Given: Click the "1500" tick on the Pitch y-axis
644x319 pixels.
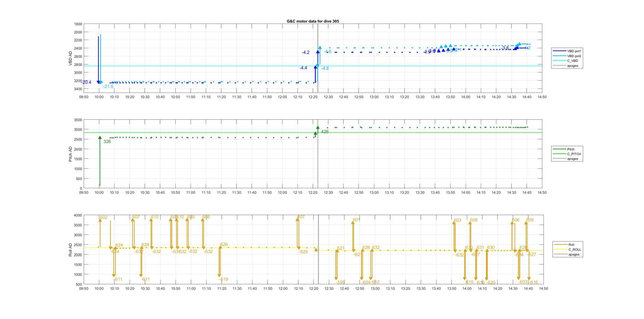Looking at the screenshot, I should pyautogui.click(x=78, y=159).
